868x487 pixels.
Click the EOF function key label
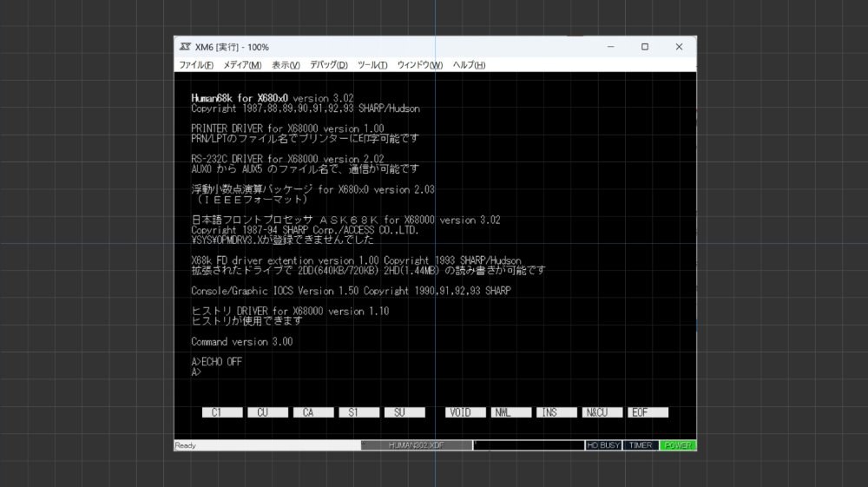648,412
